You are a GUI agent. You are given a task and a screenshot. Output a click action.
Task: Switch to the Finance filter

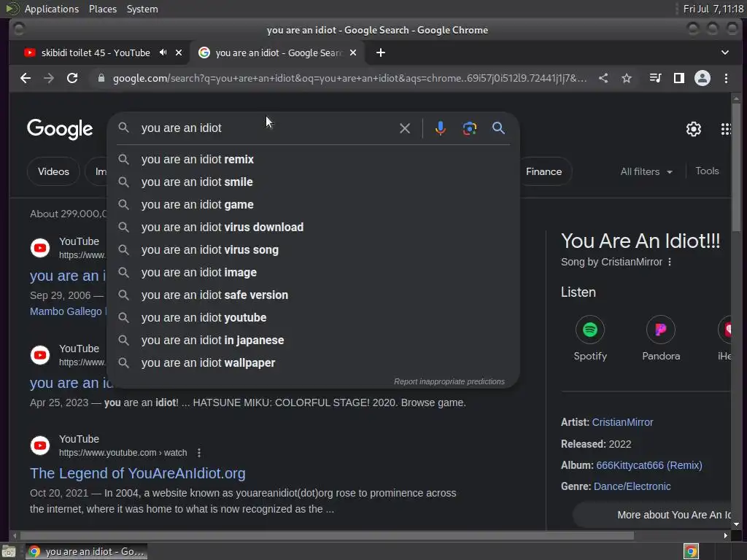(x=543, y=171)
